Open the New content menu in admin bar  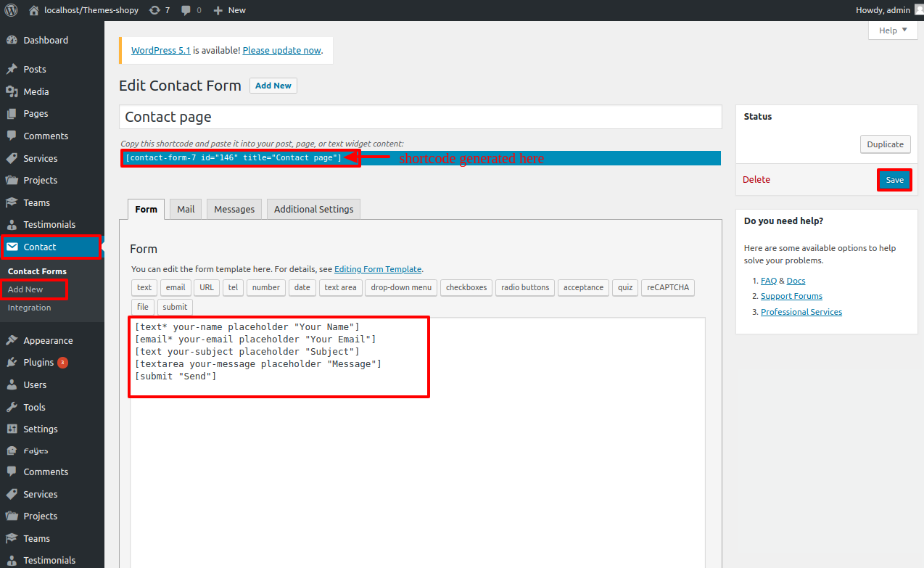coord(230,10)
